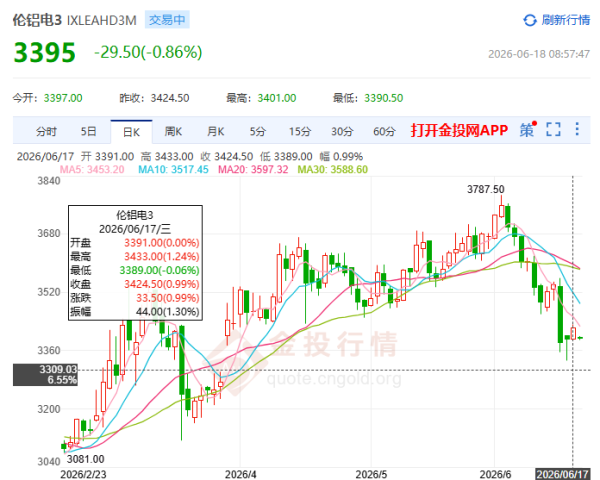Viewport: 600px width, 480px height.
Task: Toggle fullscreen chart icon
Action: coord(553,130)
